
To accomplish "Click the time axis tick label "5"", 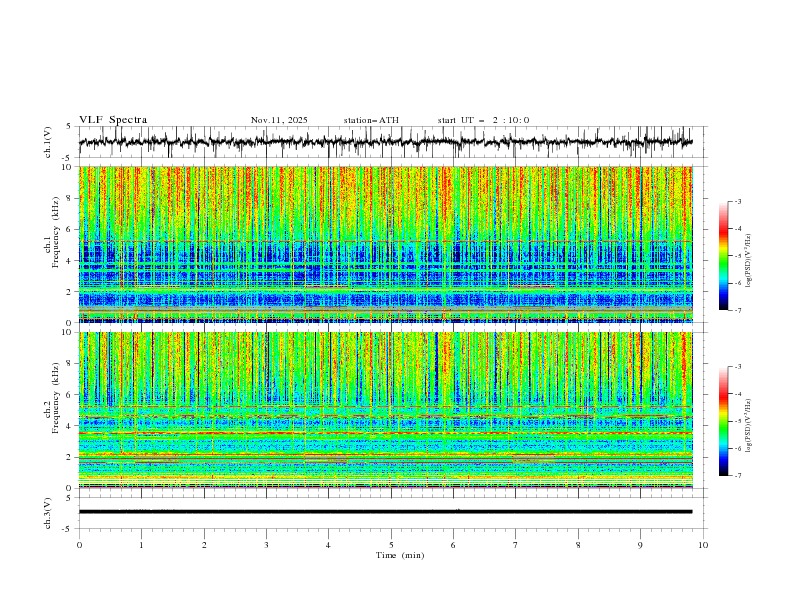I will click(391, 545).
